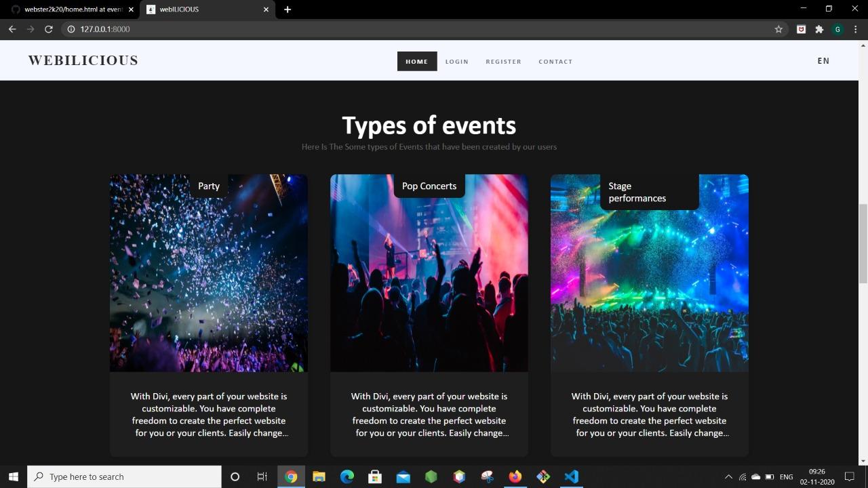Open a new browser tab with plus
The image size is (868, 488).
tap(288, 9)
